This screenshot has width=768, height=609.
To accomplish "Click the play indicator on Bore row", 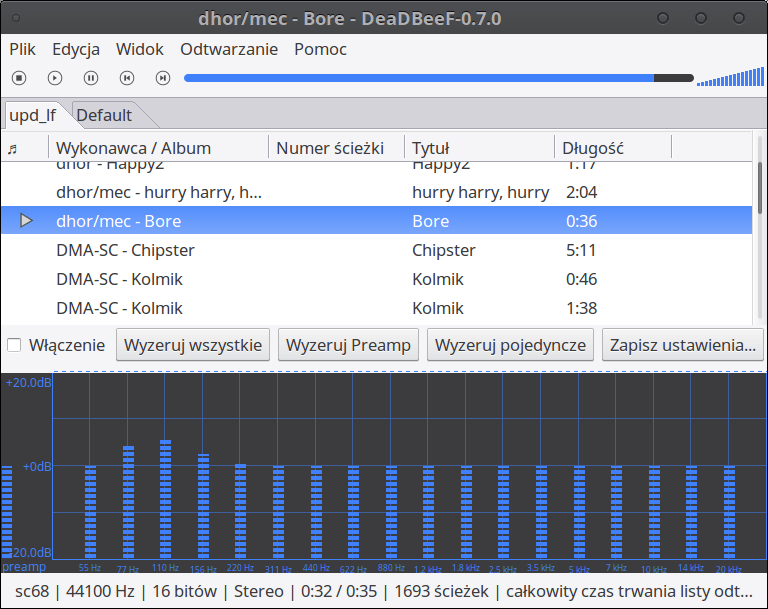I will coord(26,220).
